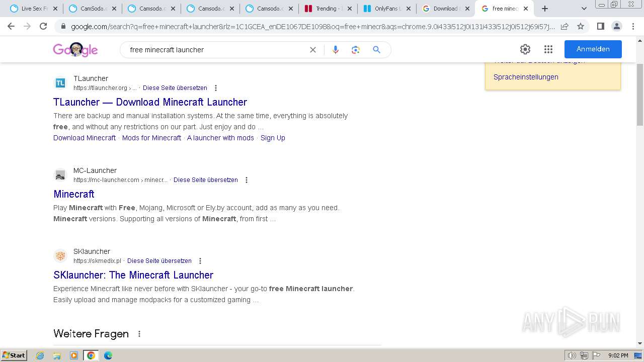Click the https://skmedix.pl URL text
644x362 pixels.
tap(97, 261)
